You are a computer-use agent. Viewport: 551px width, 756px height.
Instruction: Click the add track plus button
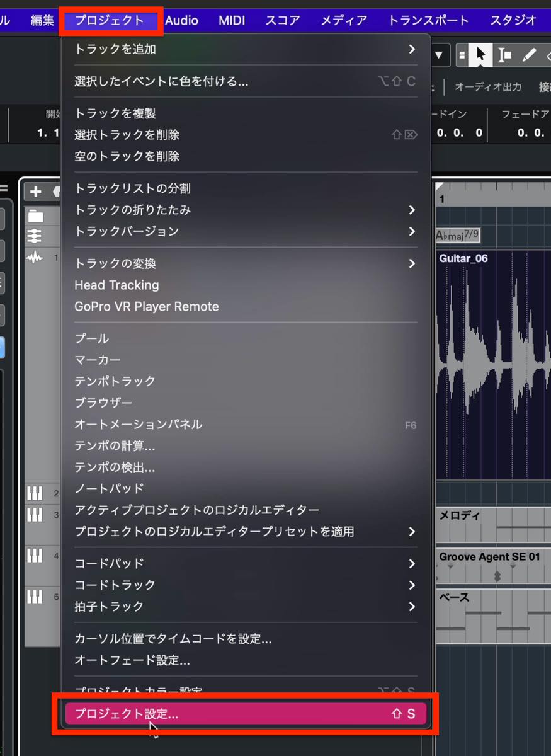point(36,192)
